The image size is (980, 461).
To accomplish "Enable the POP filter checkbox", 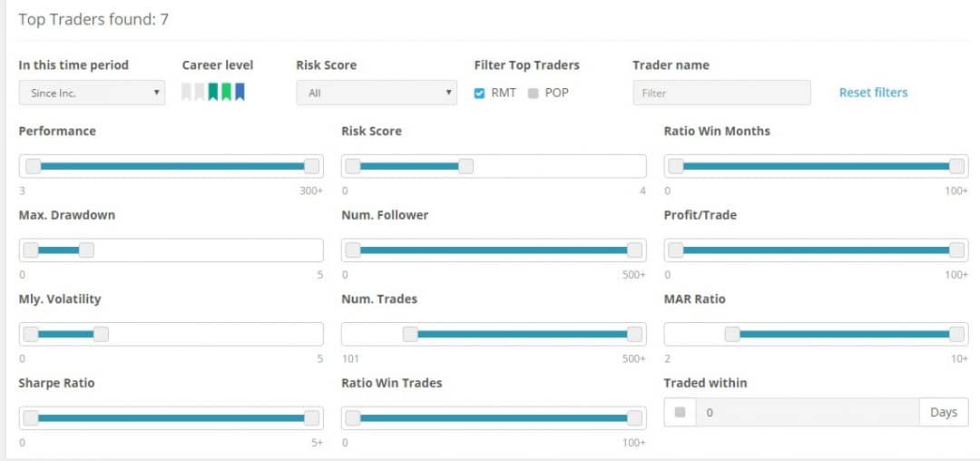I will pyautogui.click(x=534, y=93).
